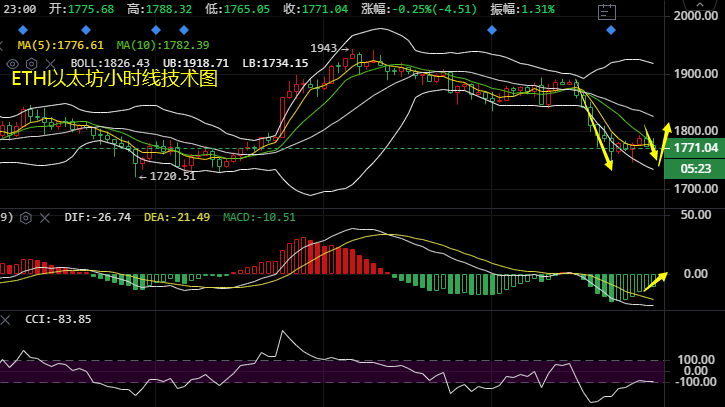Click the 1943 high price annotation

323,48
